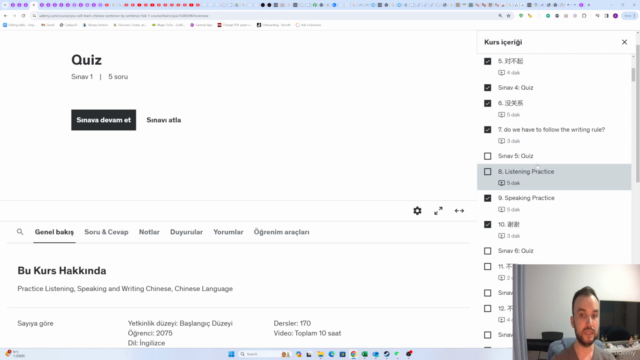Click the video icon under 8. Listening Practice
The width and height of the screenshot is (640, 360).
[x=501, y=183]
